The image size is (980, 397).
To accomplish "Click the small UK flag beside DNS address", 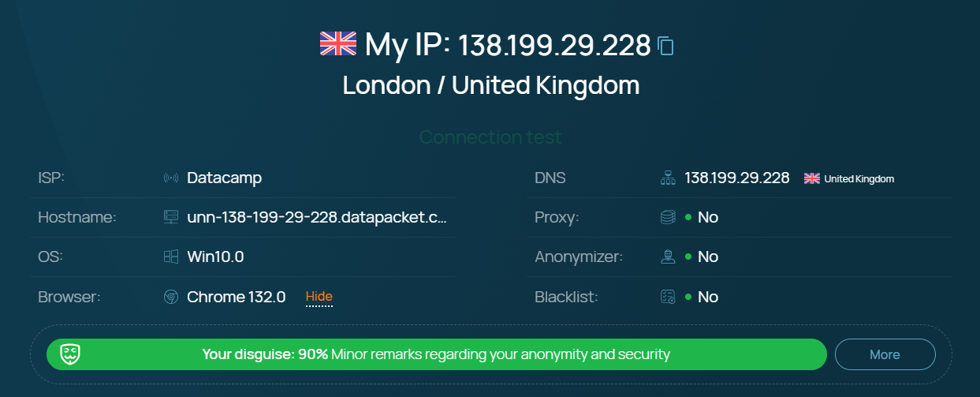I will [x=812, y=178].
